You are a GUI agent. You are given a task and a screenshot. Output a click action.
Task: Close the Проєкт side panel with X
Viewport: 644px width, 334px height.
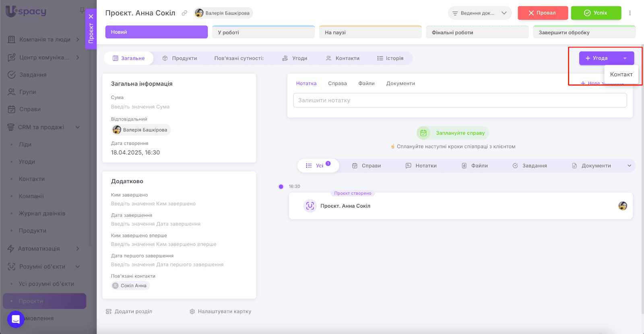(x=91, y=16)
